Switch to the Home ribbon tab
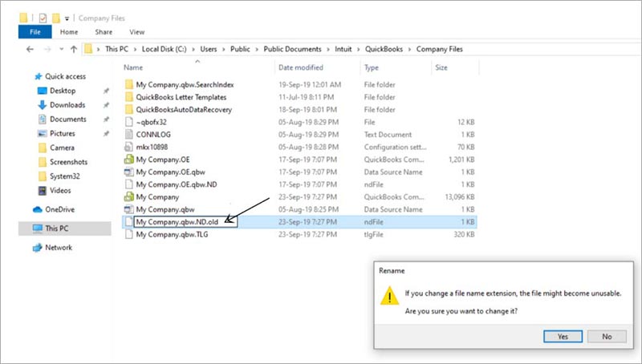This screenshot has height=364, width=642. click(x=69, y=32)
